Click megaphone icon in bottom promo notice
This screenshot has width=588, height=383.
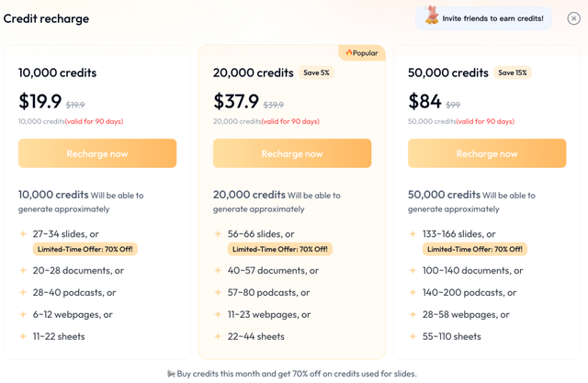(172, 374)
